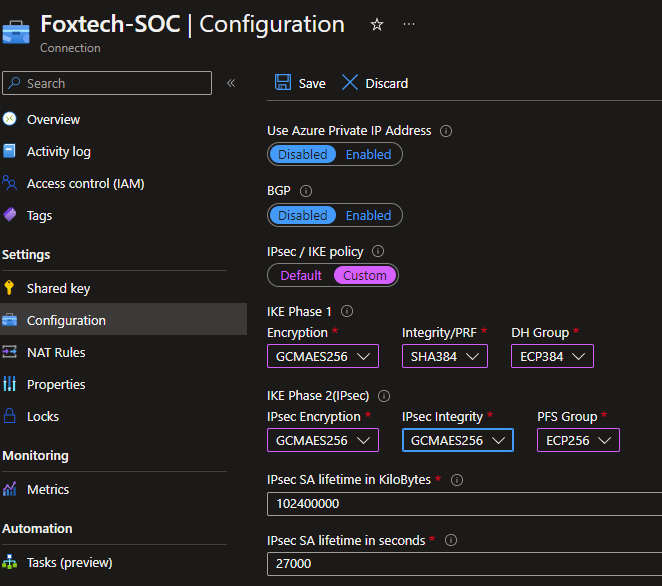Select Configuration menu item
Image resolution: width=662 pixels, height=586 pixels.
(x=123, y=320)
